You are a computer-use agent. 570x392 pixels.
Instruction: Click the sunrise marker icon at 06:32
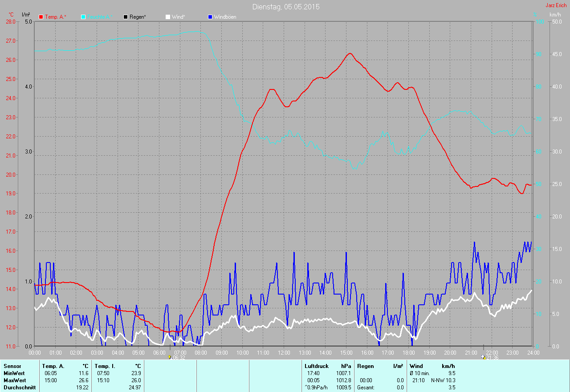coord(170,357)
